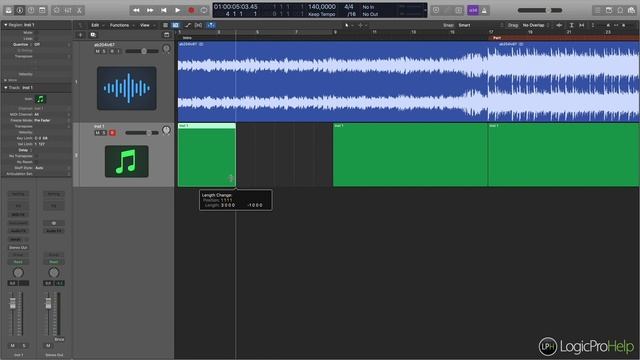
Task: Click the duplicate track button
Action: coord(93,35)
